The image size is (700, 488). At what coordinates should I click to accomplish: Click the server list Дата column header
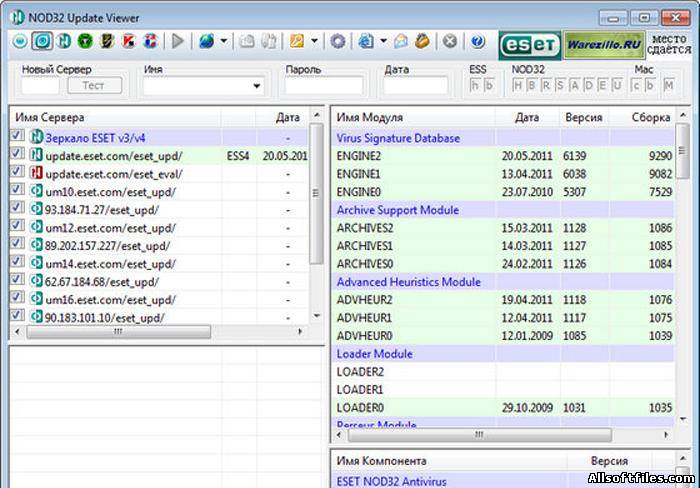click(282, 117)
